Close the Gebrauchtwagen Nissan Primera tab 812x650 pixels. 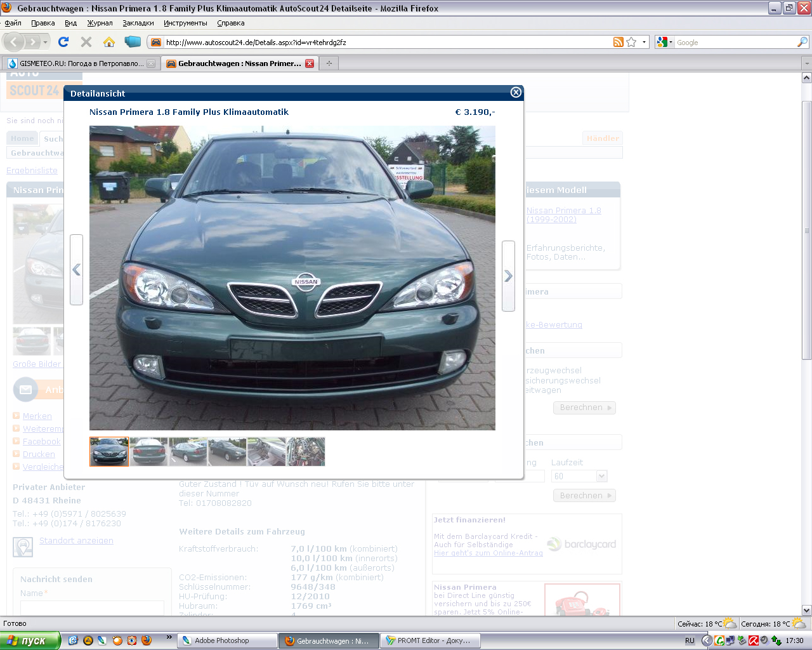310,63
